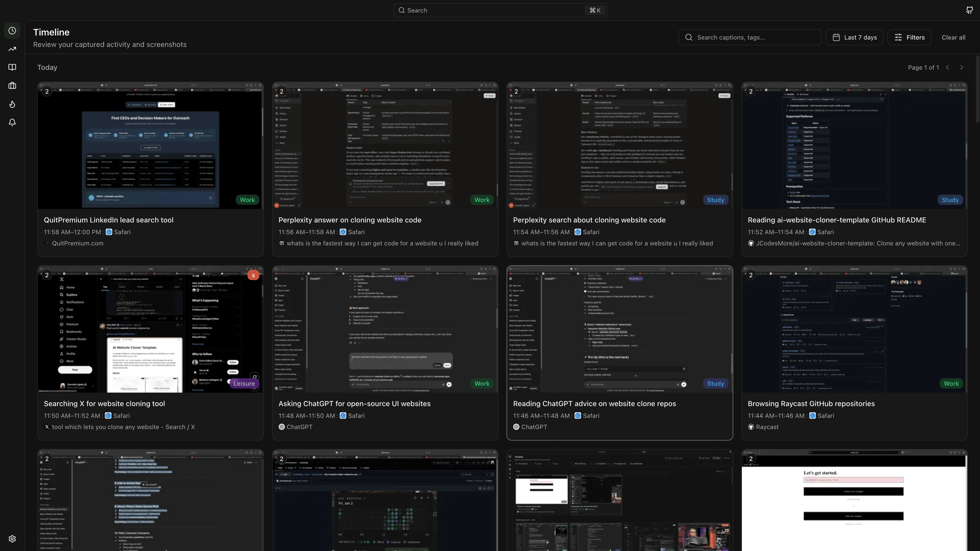
Task: Click the Work tag on 'Perplexity answer' card
Action: pyautogui.click(x=482, y=200)
